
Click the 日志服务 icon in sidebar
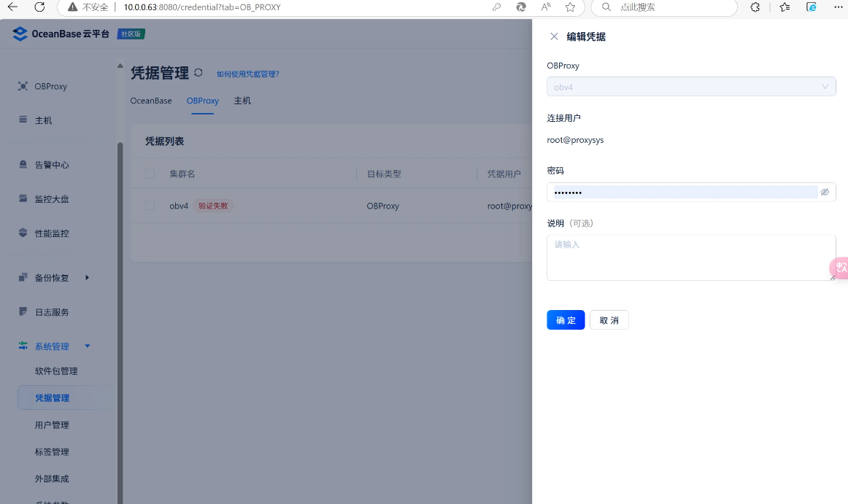click(23, 312)
